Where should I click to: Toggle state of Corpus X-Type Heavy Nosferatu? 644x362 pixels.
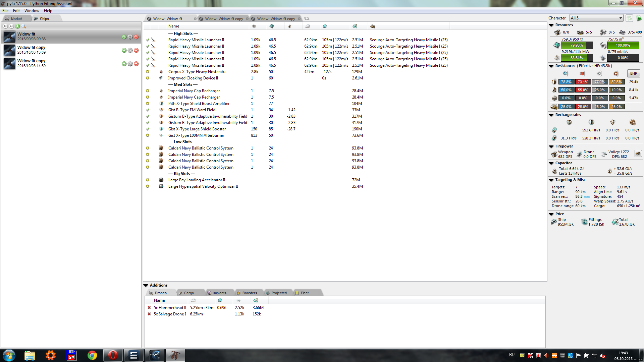[147, 72]
